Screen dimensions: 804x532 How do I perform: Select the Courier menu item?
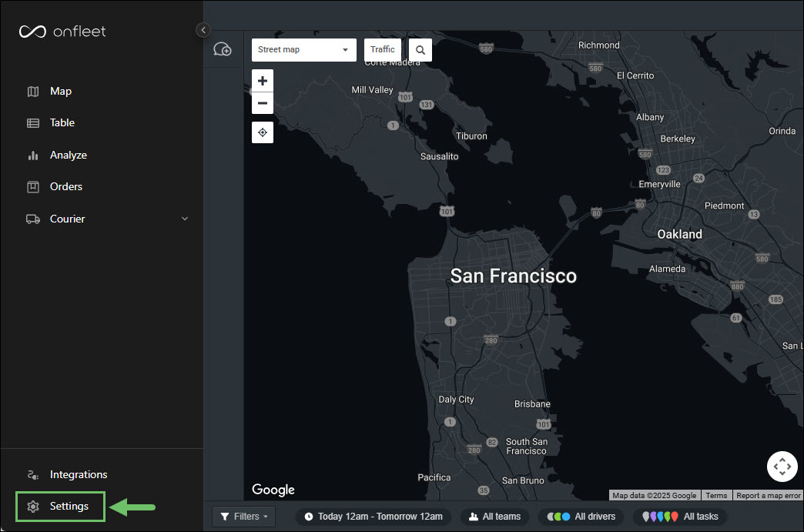67,219
